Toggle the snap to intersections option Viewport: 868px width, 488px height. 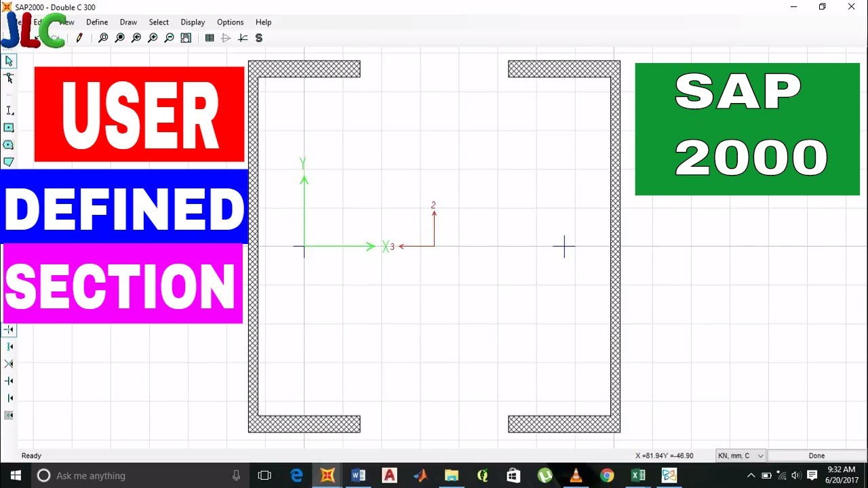tap(9, 364)
